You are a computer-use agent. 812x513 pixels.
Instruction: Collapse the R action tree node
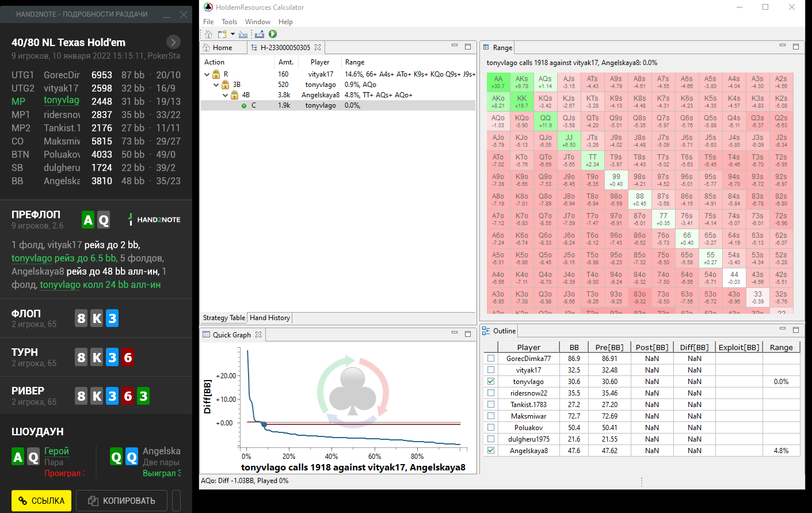click(x=207, y=74)
